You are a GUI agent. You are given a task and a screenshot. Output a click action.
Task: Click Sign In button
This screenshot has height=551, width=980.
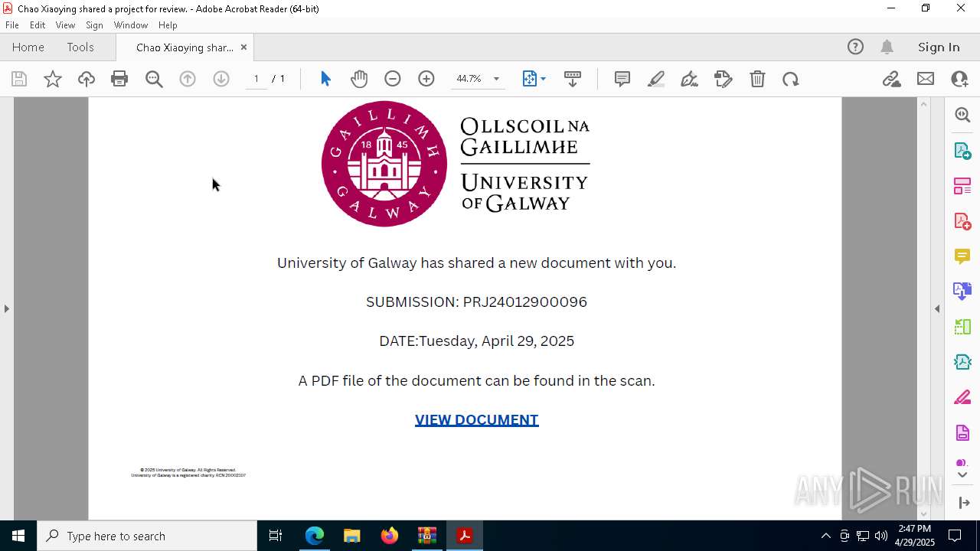click(x=939, y=47)
